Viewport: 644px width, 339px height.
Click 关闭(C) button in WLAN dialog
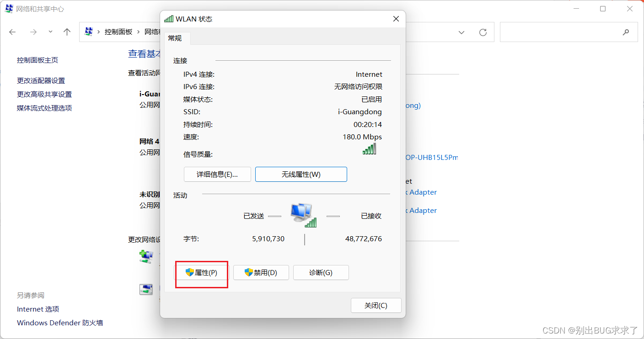click(376, 306)
